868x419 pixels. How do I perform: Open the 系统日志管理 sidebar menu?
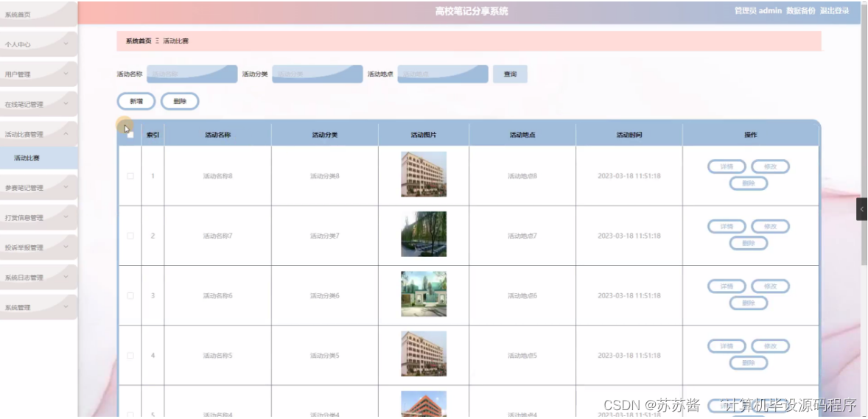[x=39, y=278]
